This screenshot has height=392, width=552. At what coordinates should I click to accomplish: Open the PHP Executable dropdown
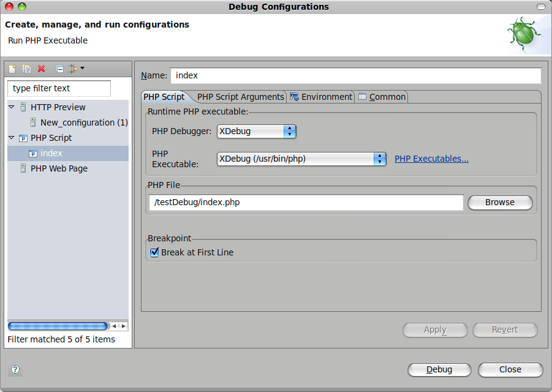pos(380,159)
